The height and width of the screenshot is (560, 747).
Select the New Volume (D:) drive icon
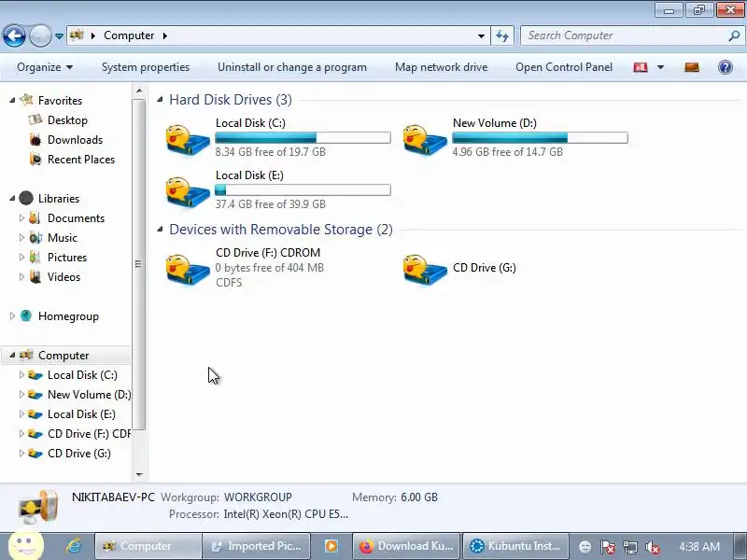click(x=425, y=138)
